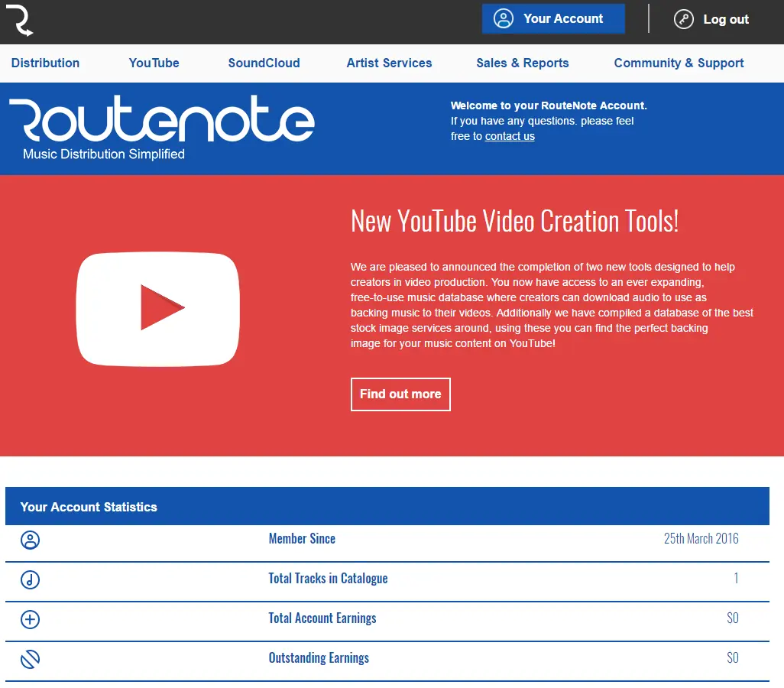Viewport: 784px width, 688px height.
Task: Click the Outstanding Earnings label
Action: [x=319, y=658]
